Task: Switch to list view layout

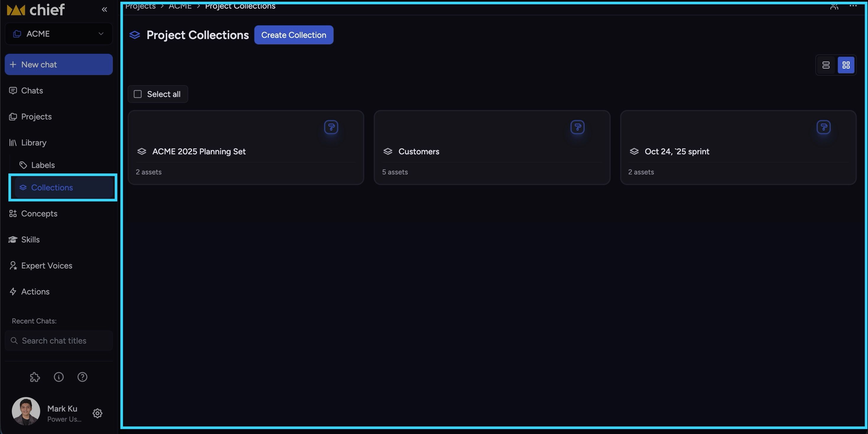Action: (826, 65)
